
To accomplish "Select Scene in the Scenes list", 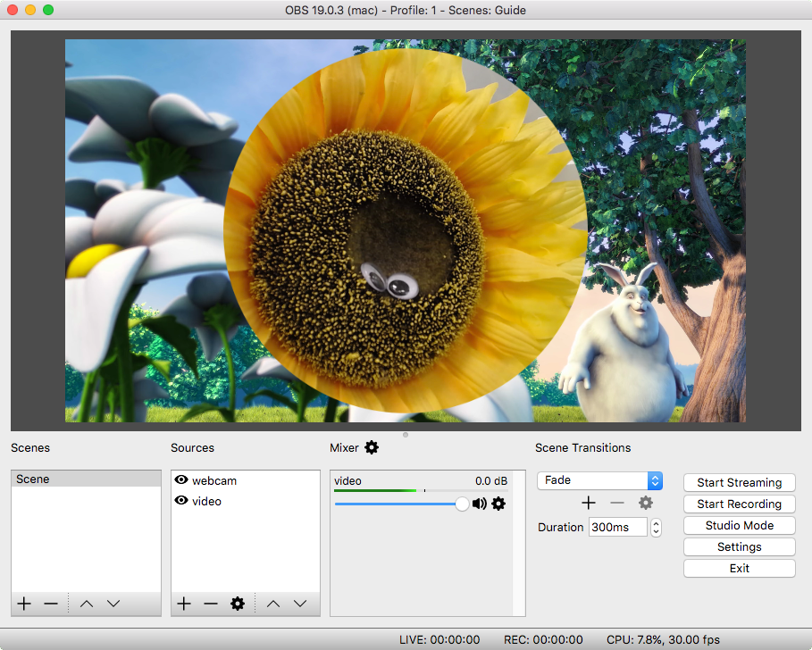I will pos(86,479).
